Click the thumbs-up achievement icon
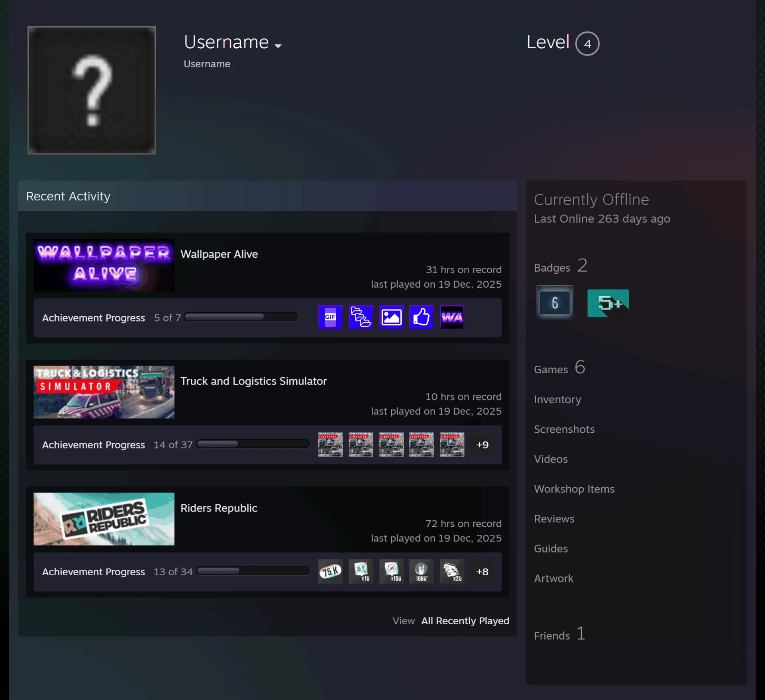The height and width of the screenshot is (700, 765). click(x=421, y=317)
